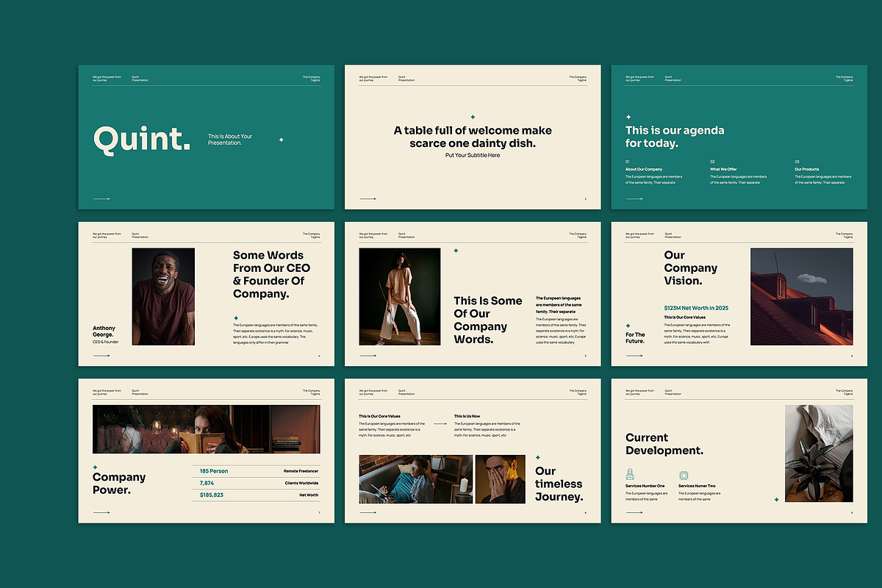Click the person icon above Services Number One
882x588 pixels.
[630, 474]
